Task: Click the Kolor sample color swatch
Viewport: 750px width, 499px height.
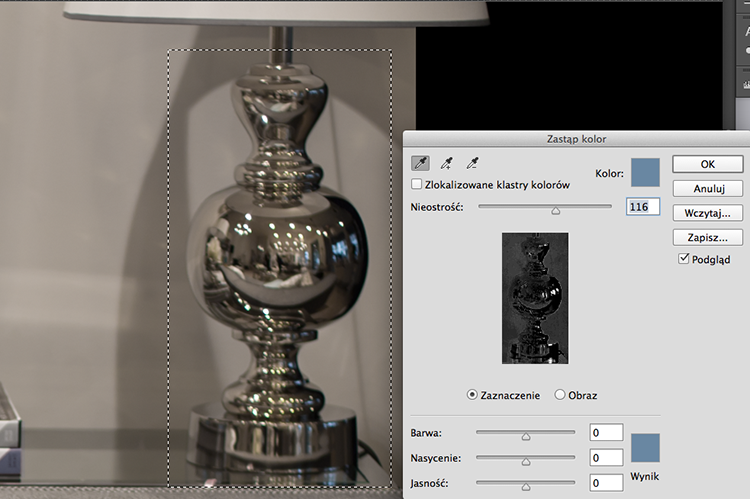Action: coord(645,173)
